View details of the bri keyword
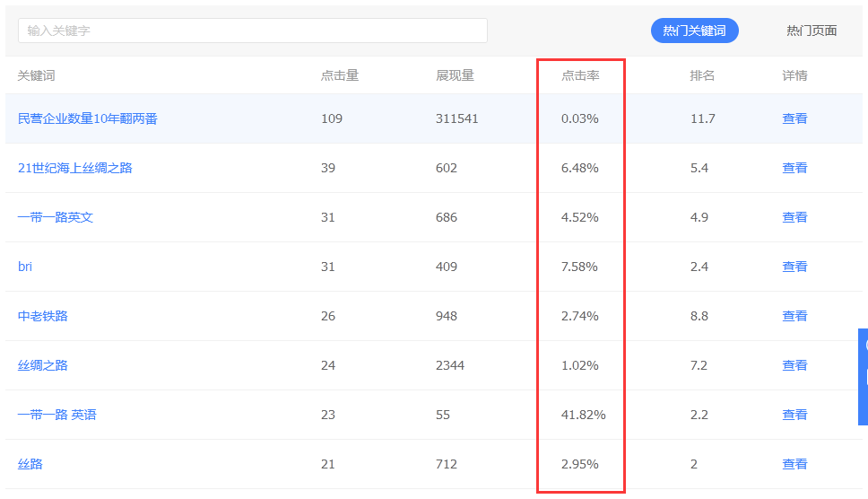The height and width of the screenshot is (499, 868). tap(794, 267)
